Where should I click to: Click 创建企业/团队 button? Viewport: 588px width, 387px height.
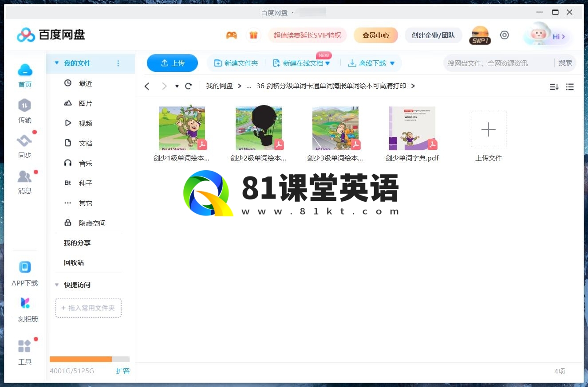433,35
